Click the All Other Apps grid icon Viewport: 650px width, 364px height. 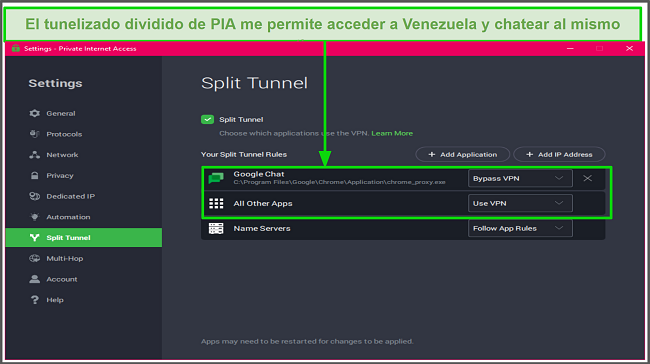(216, 203)
